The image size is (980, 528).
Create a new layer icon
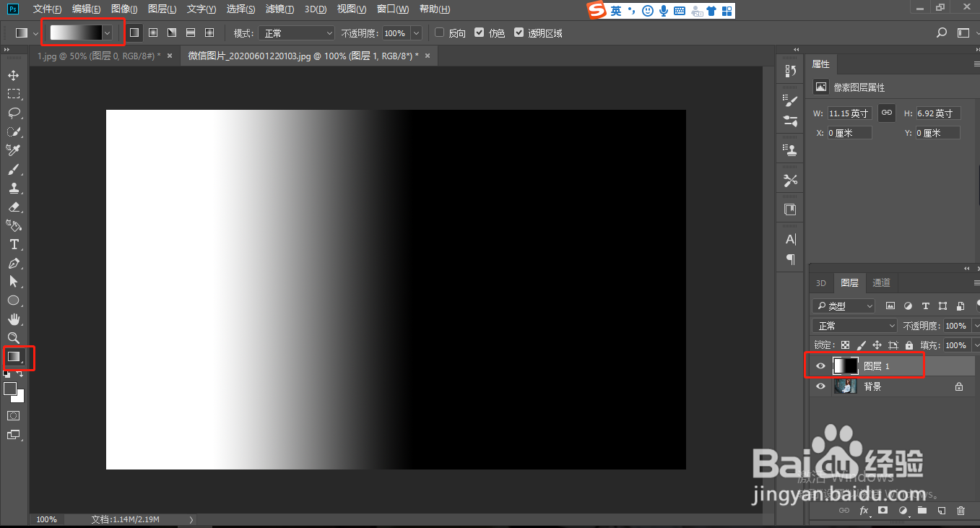[941, 511]
